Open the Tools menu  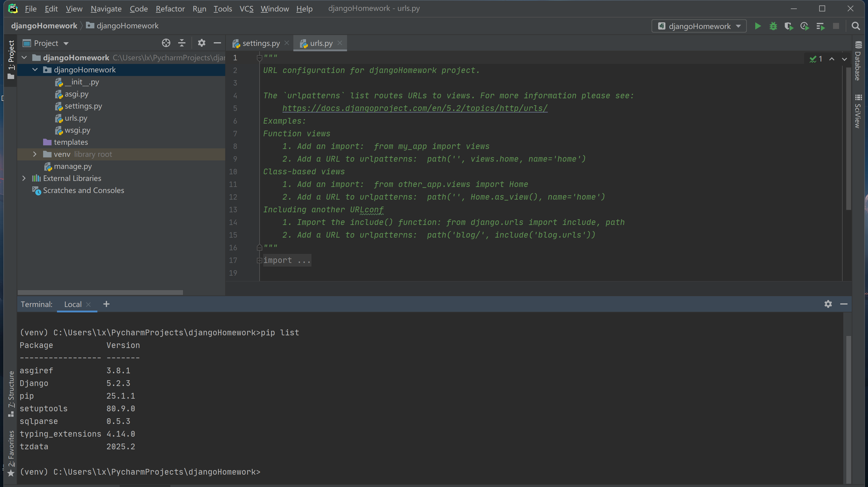click(x=223, y=9)
